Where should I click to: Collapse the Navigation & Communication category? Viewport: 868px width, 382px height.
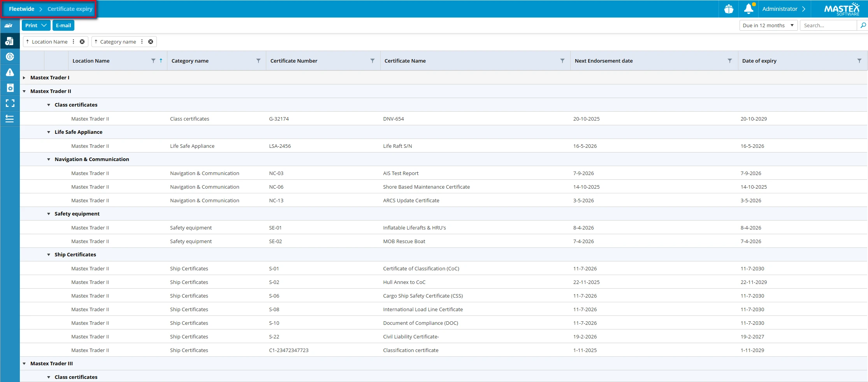tap(49, 159)
